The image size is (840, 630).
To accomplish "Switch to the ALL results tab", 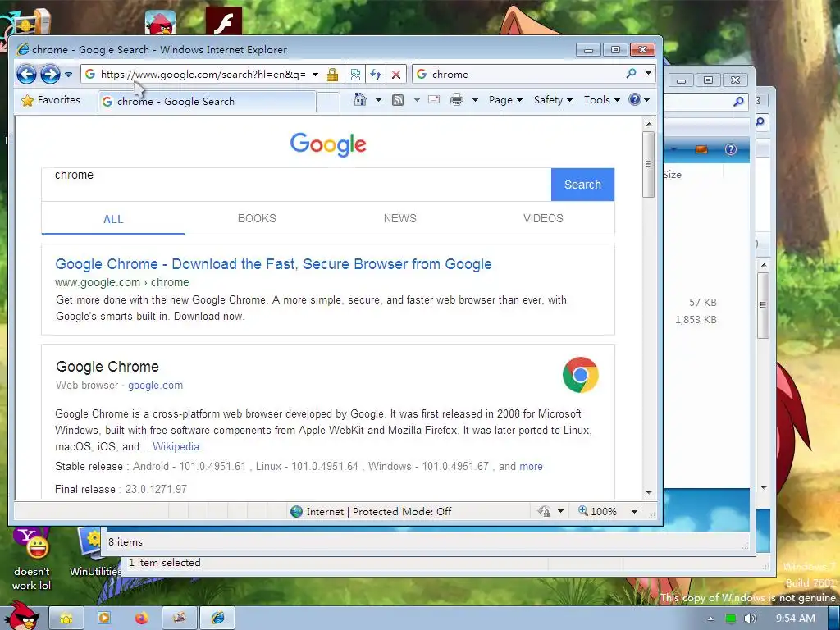I will (x=113, y=219).
